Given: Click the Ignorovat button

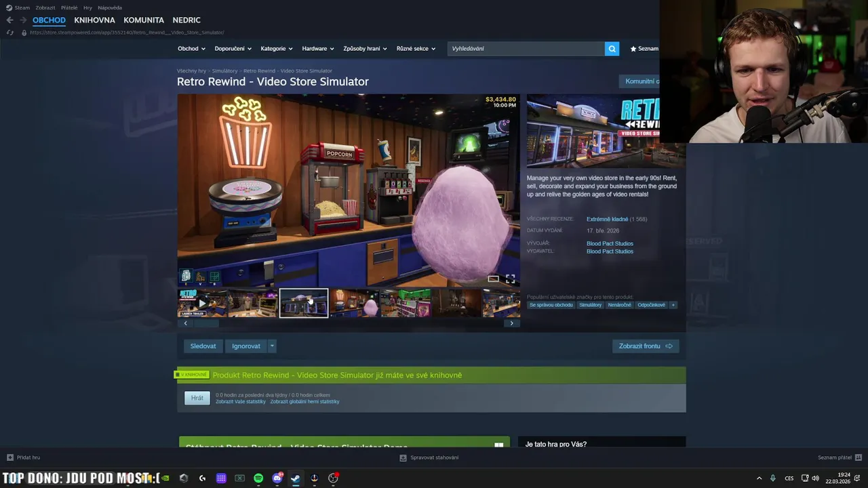Looking at the screenshot, I should click(x=246, y=346).
